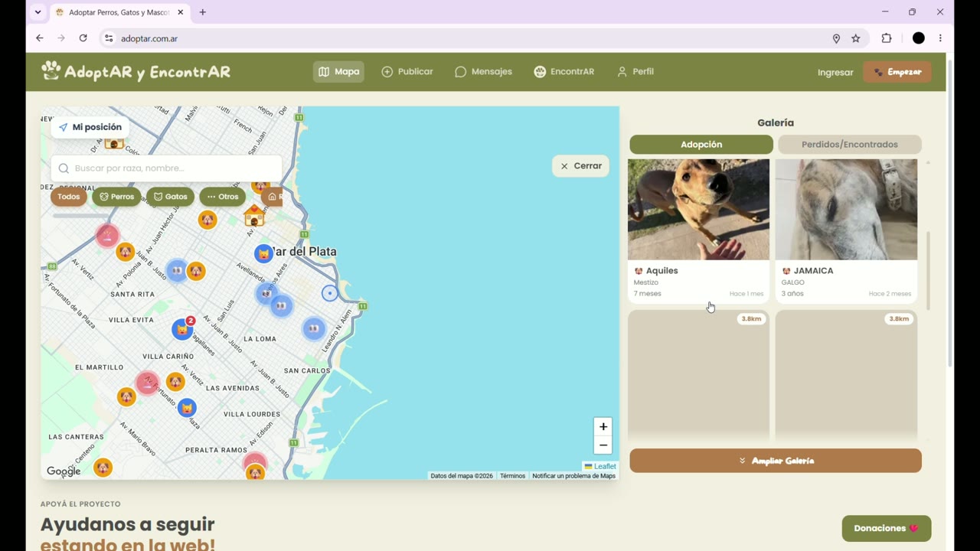Switch to Perdidos/Encontrados tab
This screenshot has width=980, height=551.
(x=850, y=145)
